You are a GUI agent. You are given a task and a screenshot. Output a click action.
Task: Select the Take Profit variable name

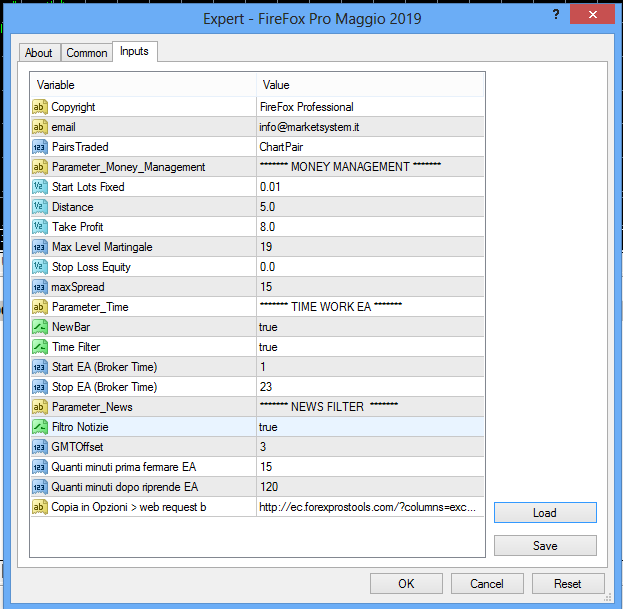pos(77,227)
